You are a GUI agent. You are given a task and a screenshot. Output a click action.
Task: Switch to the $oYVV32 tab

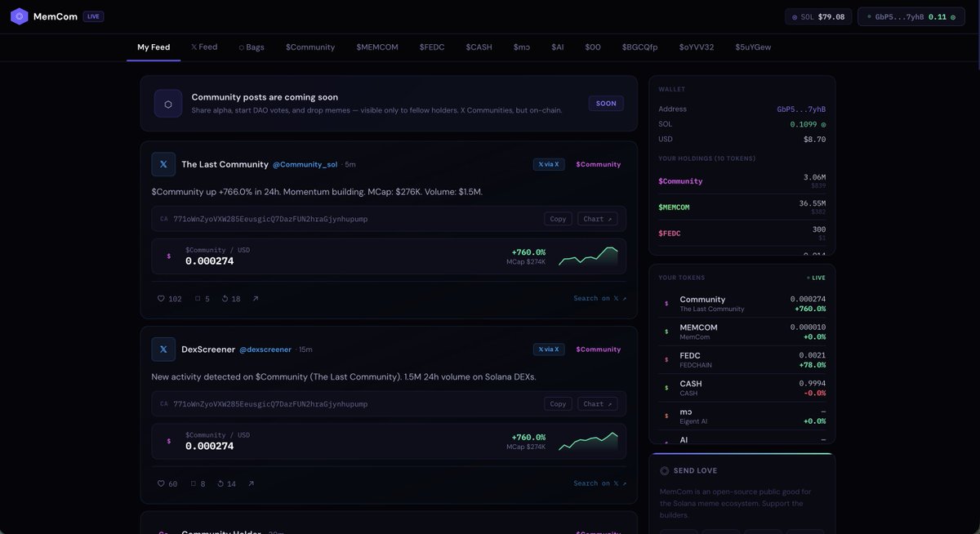pyautogui.click(x=697, y=47)
